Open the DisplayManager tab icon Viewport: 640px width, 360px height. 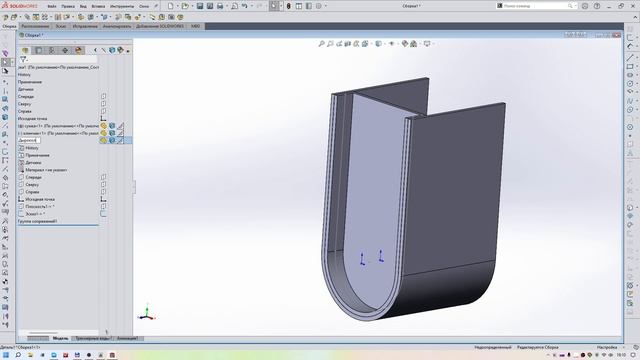click(78, 50)
